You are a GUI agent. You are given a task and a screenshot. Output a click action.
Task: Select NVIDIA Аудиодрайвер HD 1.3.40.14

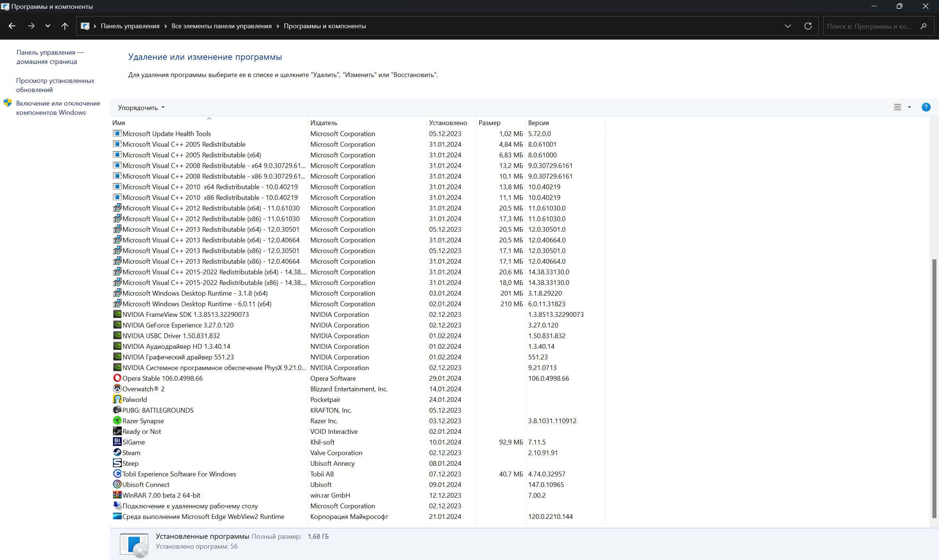pos(176,346)
